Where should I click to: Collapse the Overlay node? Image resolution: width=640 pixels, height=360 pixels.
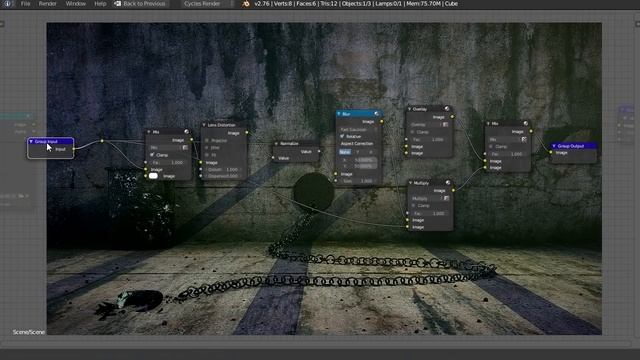(x=409, y=109)
